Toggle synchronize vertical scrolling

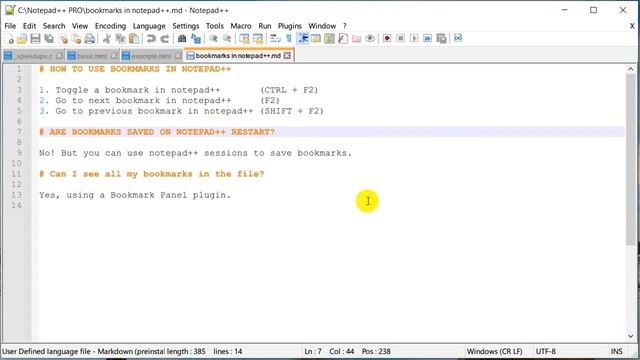[x=244, y=39]
